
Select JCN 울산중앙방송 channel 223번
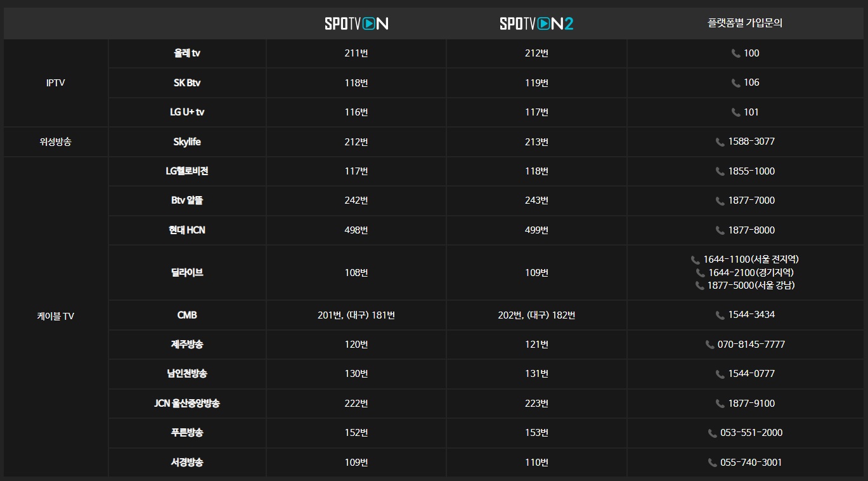[536, 404]
